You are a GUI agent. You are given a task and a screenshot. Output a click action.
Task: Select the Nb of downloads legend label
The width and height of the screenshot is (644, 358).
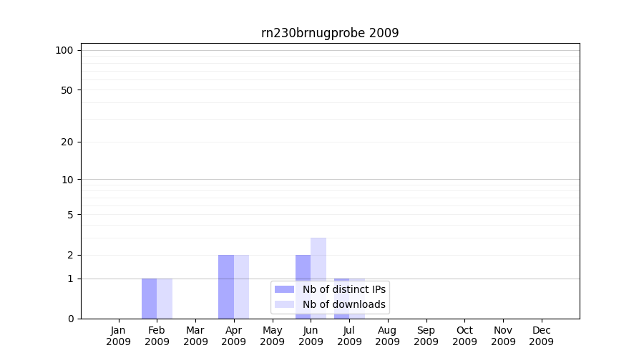click(344, 304)
